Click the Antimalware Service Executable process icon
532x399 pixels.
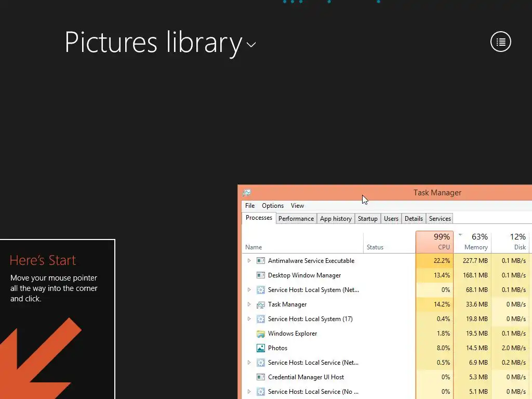(261, 261)
